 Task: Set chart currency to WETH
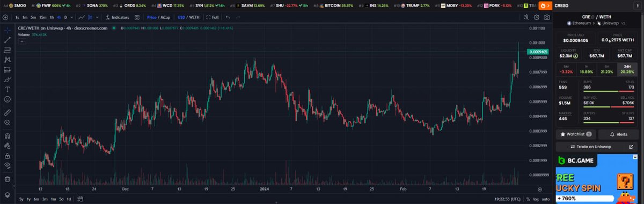(194, 17)
